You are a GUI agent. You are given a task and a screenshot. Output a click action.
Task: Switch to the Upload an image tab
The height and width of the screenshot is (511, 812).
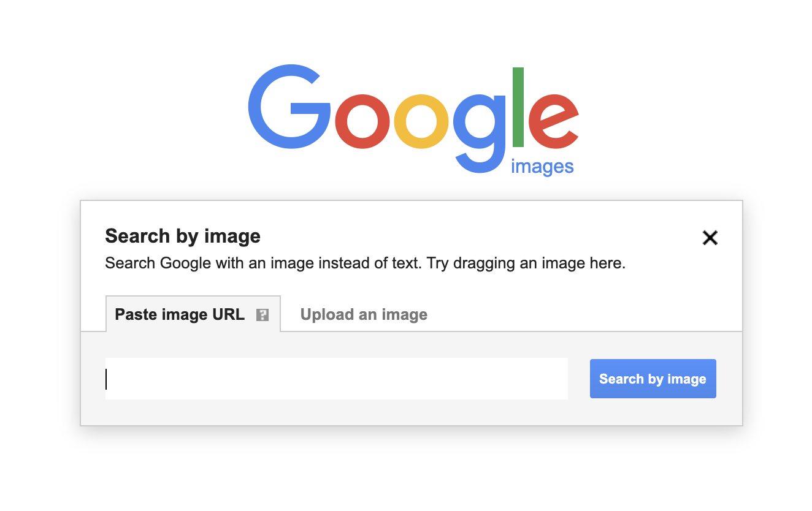tap(364, 314)
